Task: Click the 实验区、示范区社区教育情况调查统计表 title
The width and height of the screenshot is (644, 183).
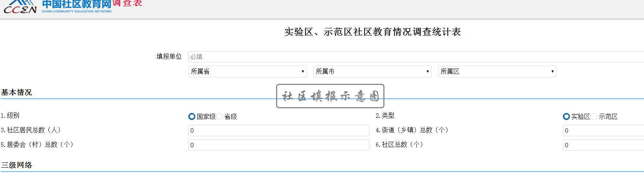Action: pos(373,32)
